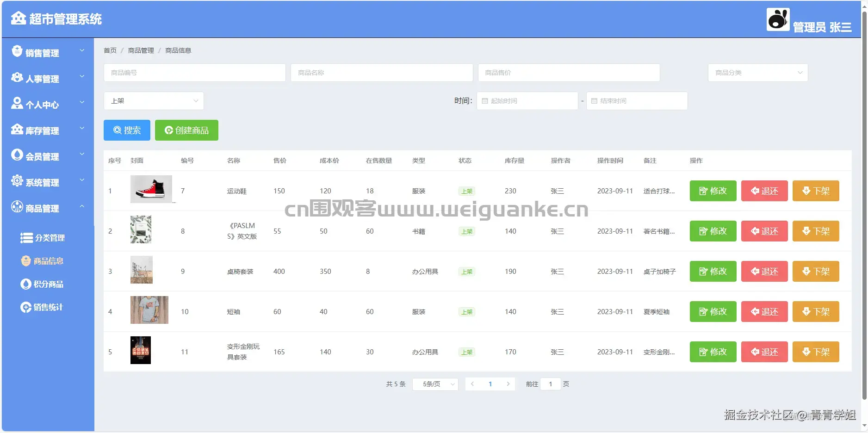Click the 商品管理 breadcrumb link
Viewport: 868px width, 433px height.
[x=141, y=50]
